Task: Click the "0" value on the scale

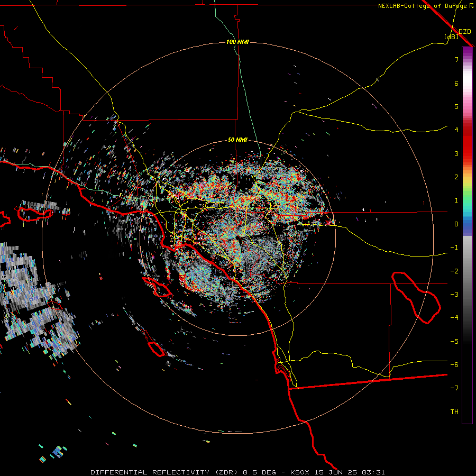Action: coord(456,224)
